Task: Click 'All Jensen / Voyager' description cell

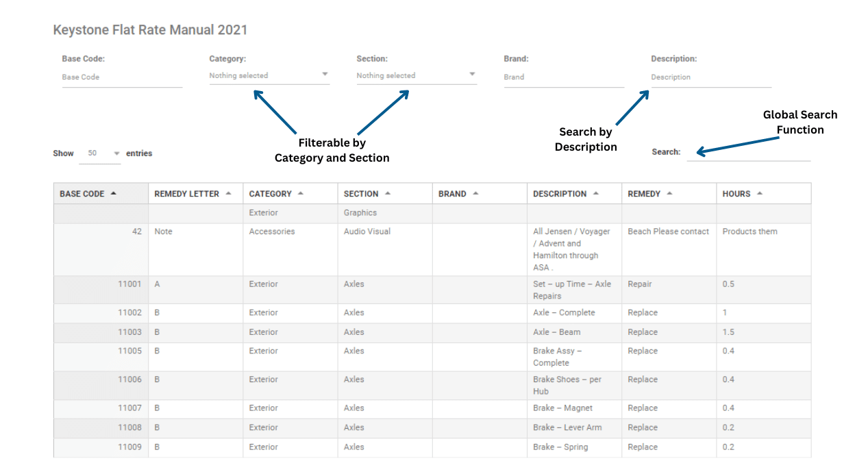Action: [574, 249]
